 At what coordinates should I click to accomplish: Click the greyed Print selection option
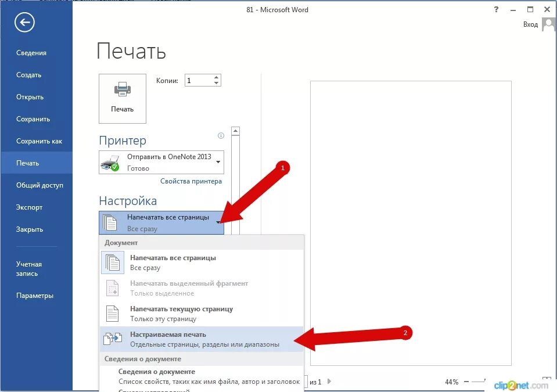click(x=202, y=288)
